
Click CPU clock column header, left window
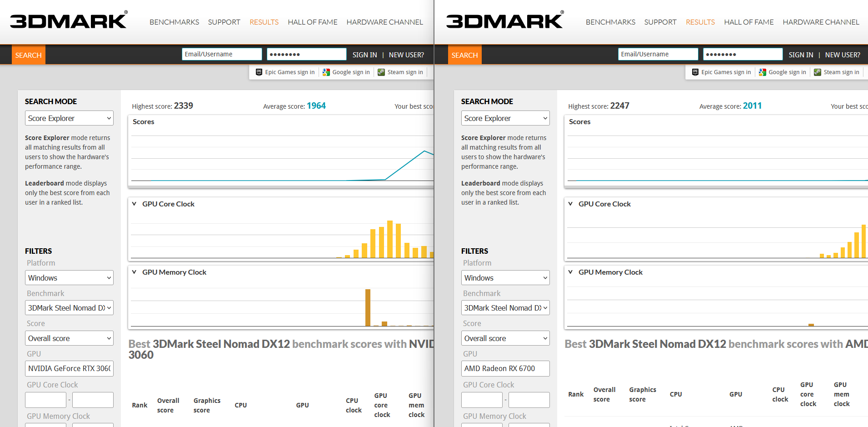[354, 405]
